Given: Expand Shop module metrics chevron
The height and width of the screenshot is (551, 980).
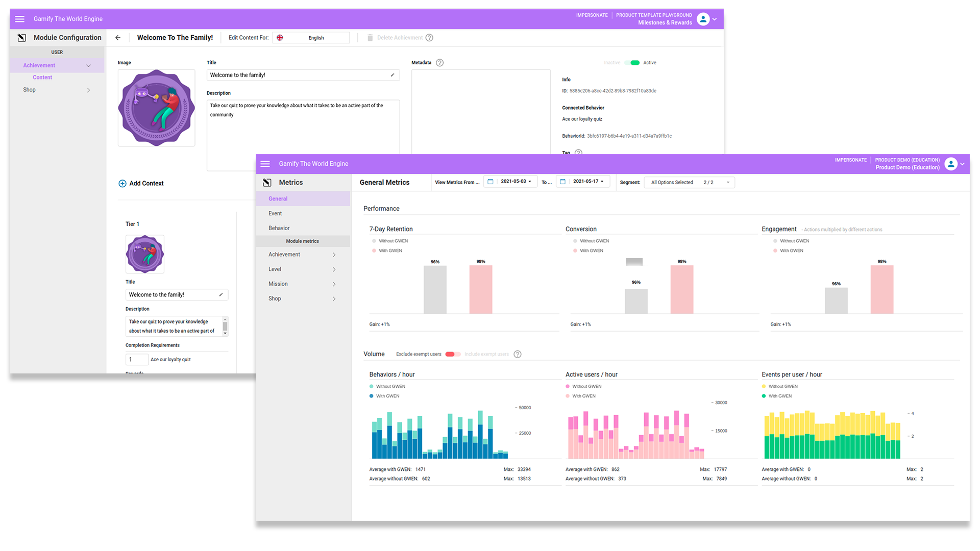Looking at the screenshot, I should [x=334, y=299].
